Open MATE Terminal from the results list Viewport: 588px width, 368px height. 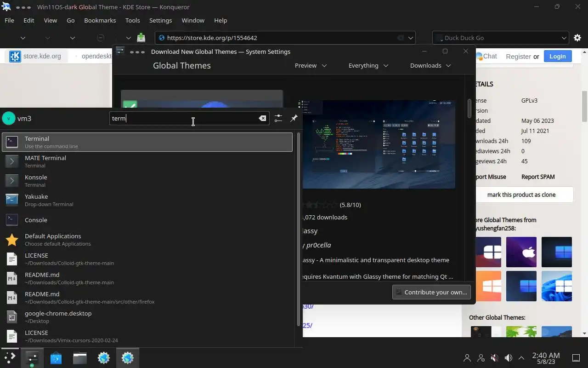tap(147, 161)
